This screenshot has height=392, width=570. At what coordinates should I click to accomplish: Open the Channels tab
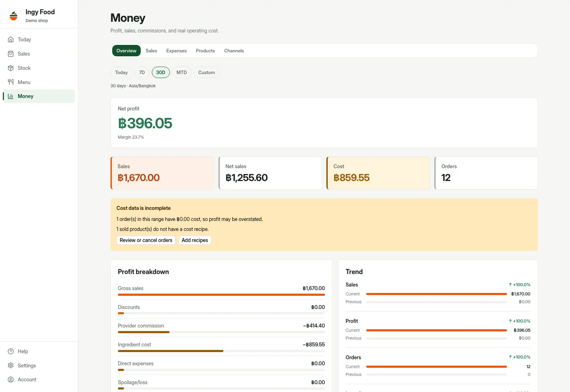pyautogui.click(x=234, y=51)
